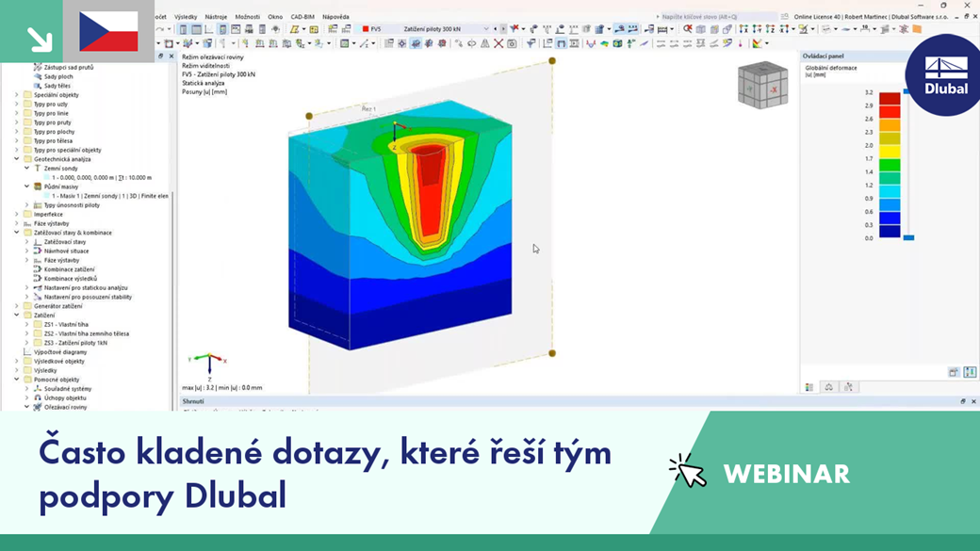Click the camera snapshot toolbar icon

(x=512, y=43)
